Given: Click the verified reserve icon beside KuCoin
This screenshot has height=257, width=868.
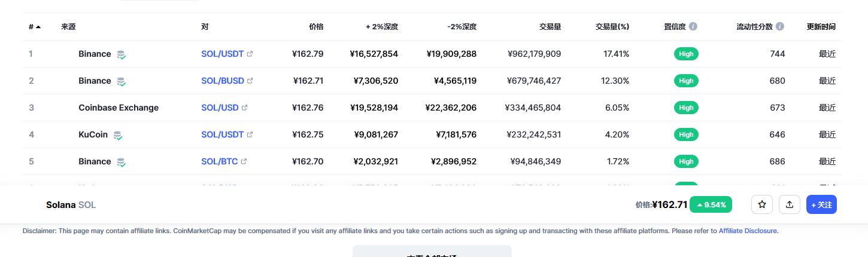Looking at the screenshot, I should click(118, 135).
